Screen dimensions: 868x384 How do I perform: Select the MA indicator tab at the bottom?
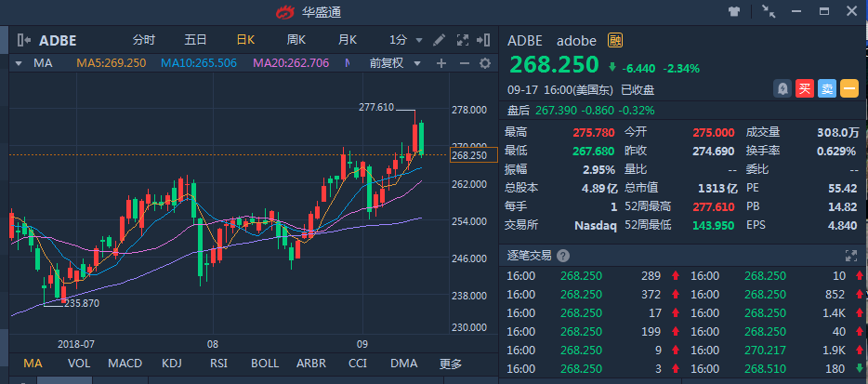pos(33,364)
